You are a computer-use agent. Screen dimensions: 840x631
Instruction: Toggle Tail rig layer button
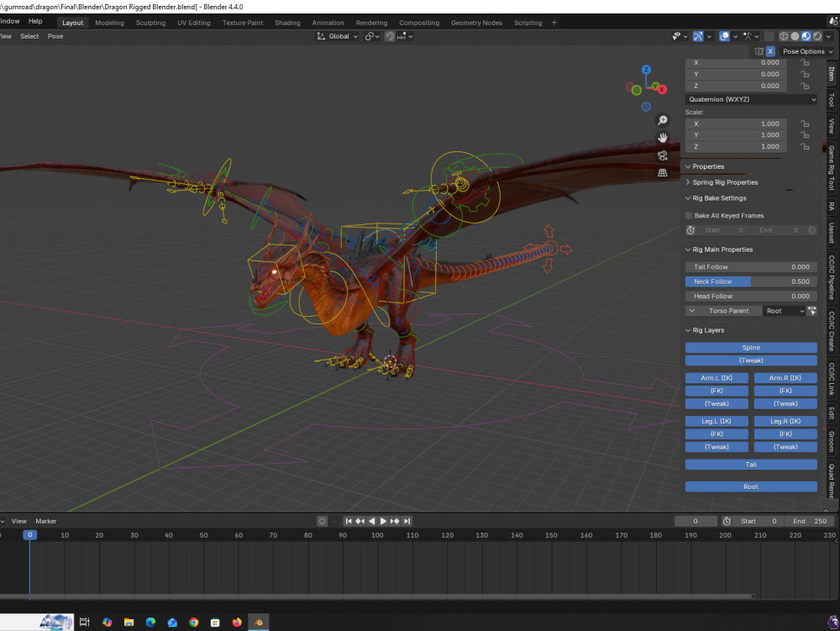(751, 465)
